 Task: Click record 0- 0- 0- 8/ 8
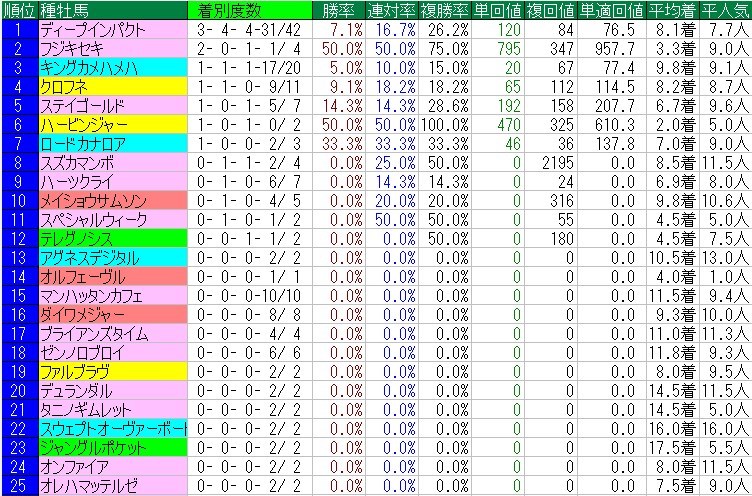tap(249, 315)
